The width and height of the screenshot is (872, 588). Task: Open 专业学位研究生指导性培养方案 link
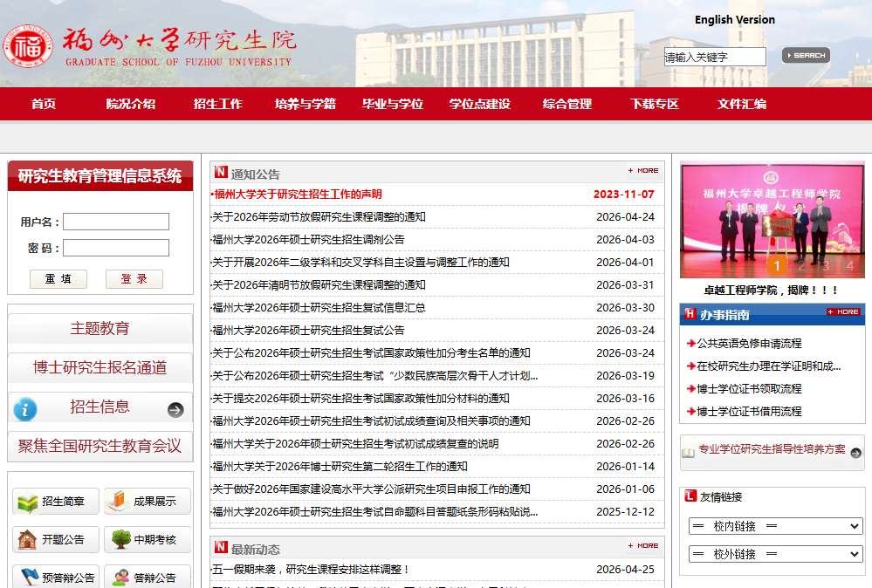[772, 449]
